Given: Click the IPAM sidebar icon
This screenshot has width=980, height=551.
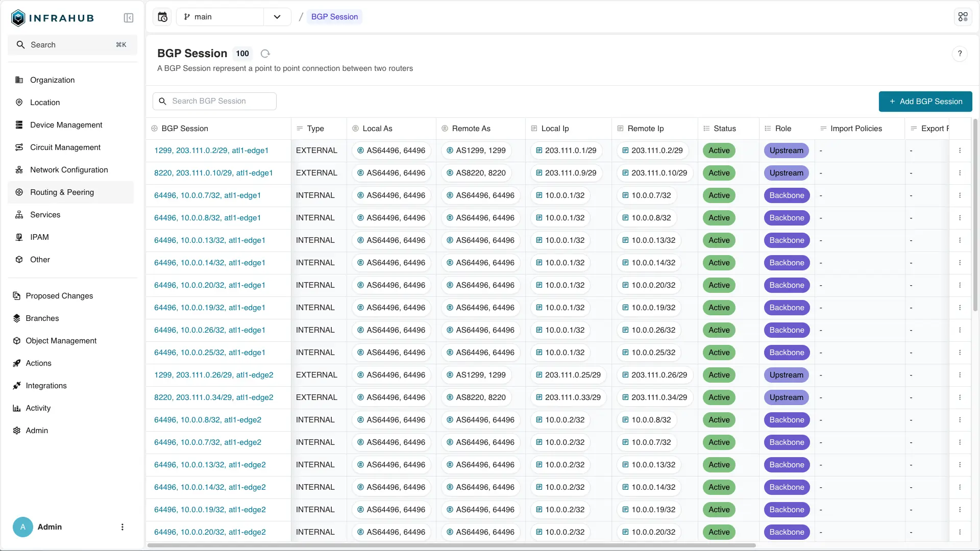Looking at the screenshot, I should 19,237.
